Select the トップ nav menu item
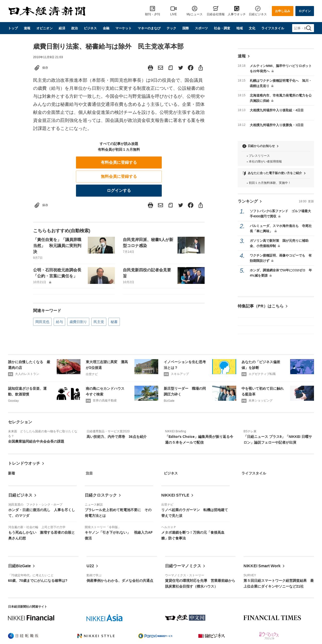 13,28
